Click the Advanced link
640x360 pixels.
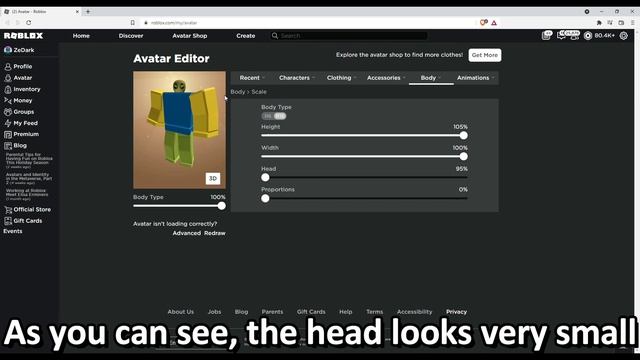coord(187,233)
